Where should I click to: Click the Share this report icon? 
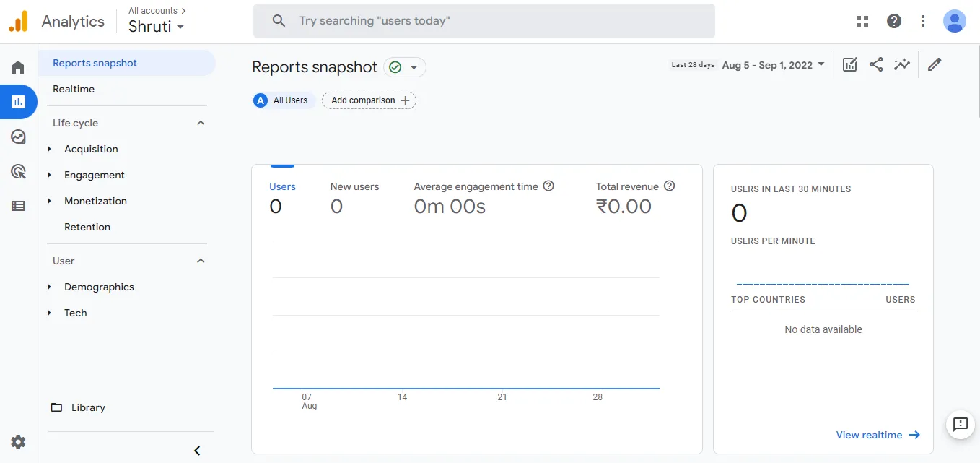pyautogui.click(x=876, y=64)
